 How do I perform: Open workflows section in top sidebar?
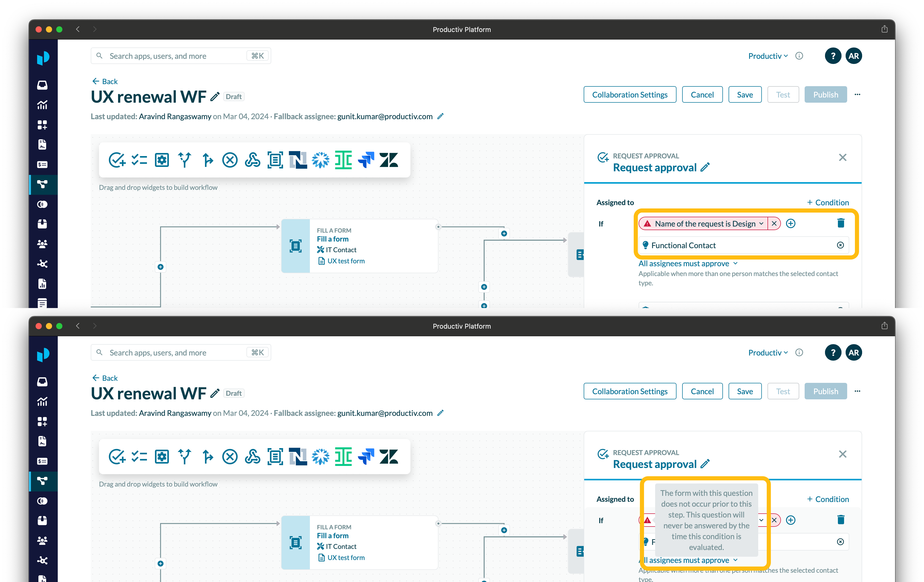pyautogui.click(x=42, y=184)
